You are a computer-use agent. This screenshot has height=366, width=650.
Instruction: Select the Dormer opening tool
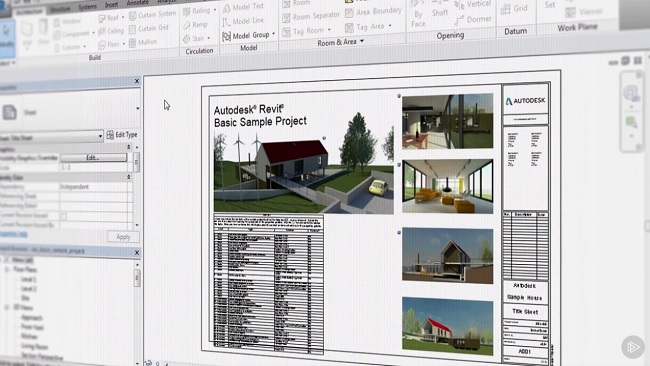tap(473, 19)
